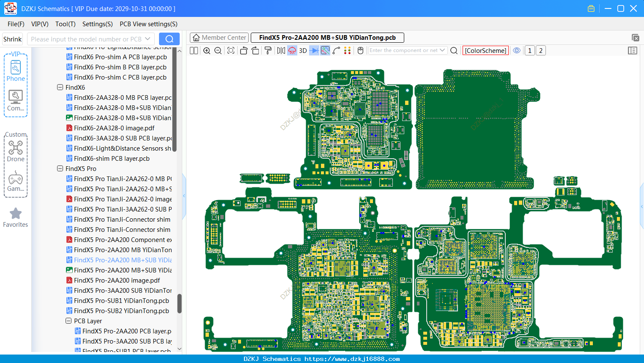Image resolution: width=644 pixels, height=363 pixels.
Task: Click the Shrink button
Action: point(13,39)
